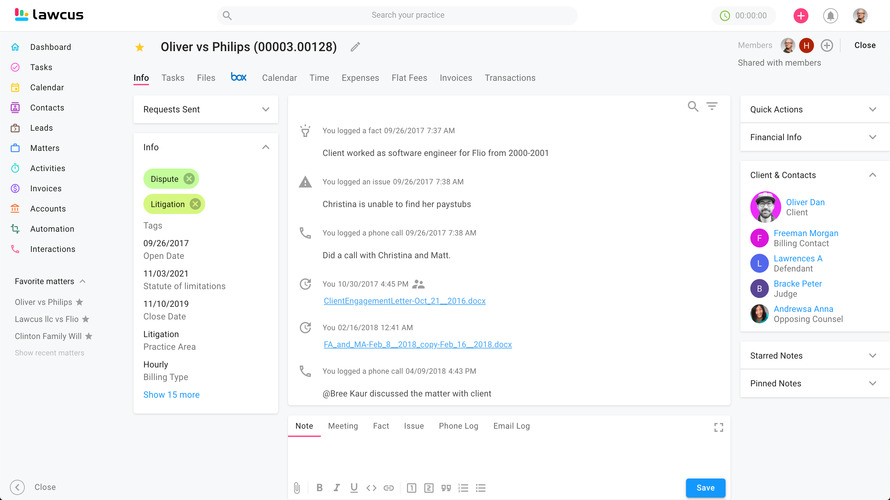Click the pink plus quick-add button
This screenshot has width=890, height=500.
(x=801, y=16)
